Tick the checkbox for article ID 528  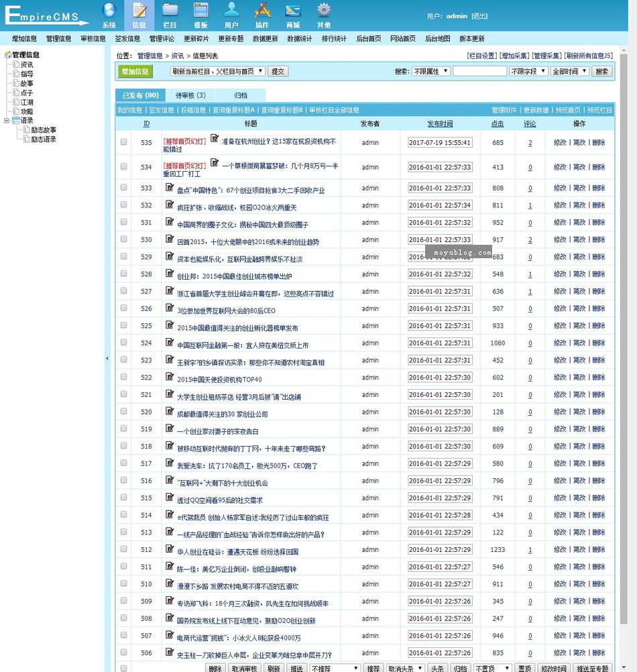coord(124,274)
